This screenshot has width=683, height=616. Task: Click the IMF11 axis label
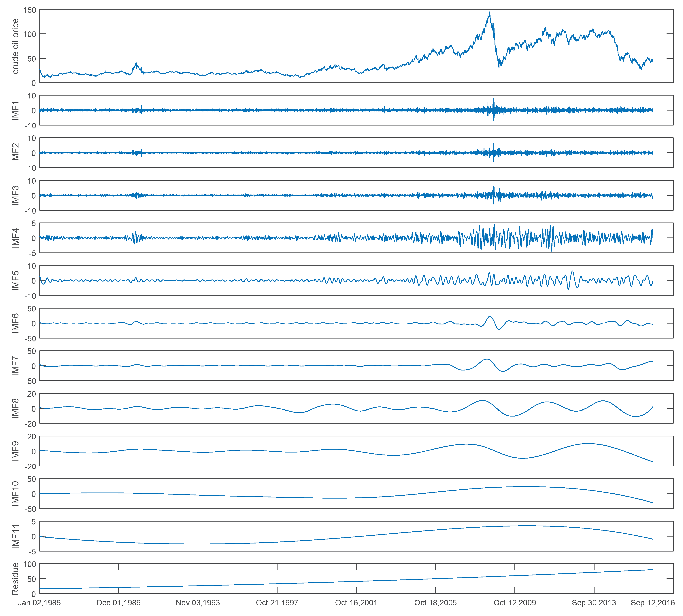(15, 537)
